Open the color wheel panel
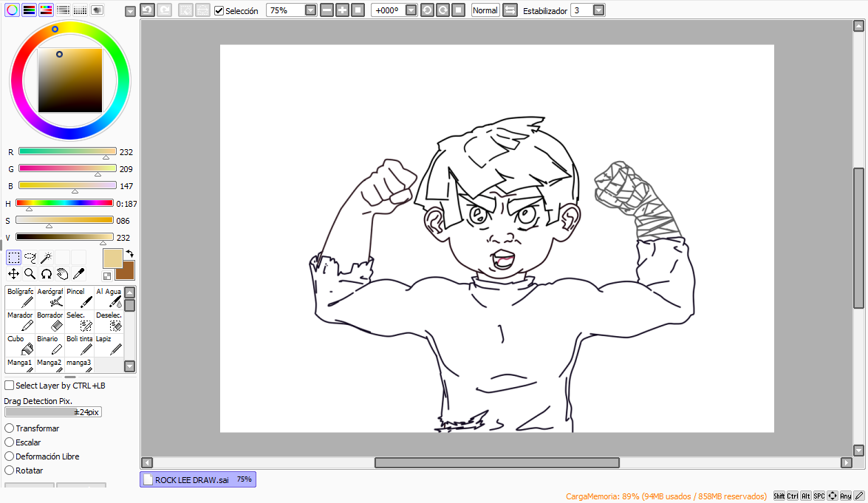 [x=12, y=10]
